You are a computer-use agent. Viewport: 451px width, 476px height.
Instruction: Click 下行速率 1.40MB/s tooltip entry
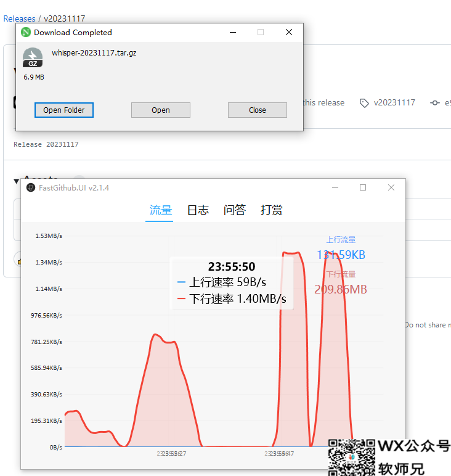(x=232, y=298)
